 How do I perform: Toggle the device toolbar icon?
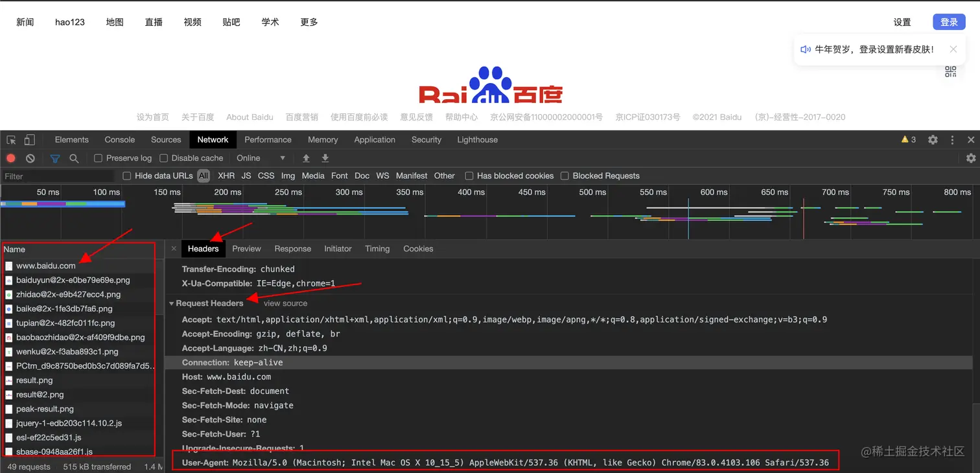coord(29,140)
